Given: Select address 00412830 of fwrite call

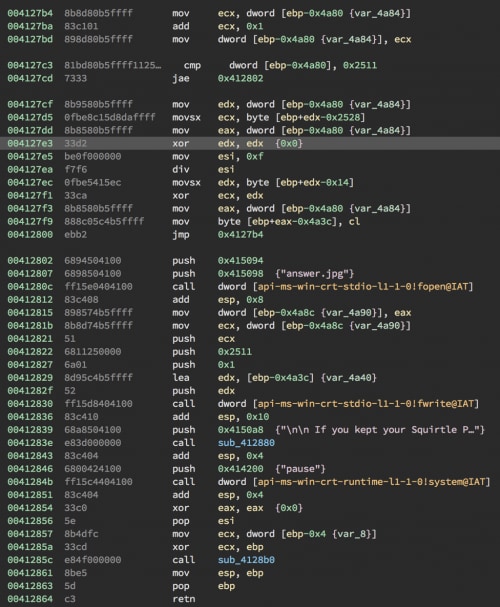Looking at the screenshot, I should (x=30, y=404).
